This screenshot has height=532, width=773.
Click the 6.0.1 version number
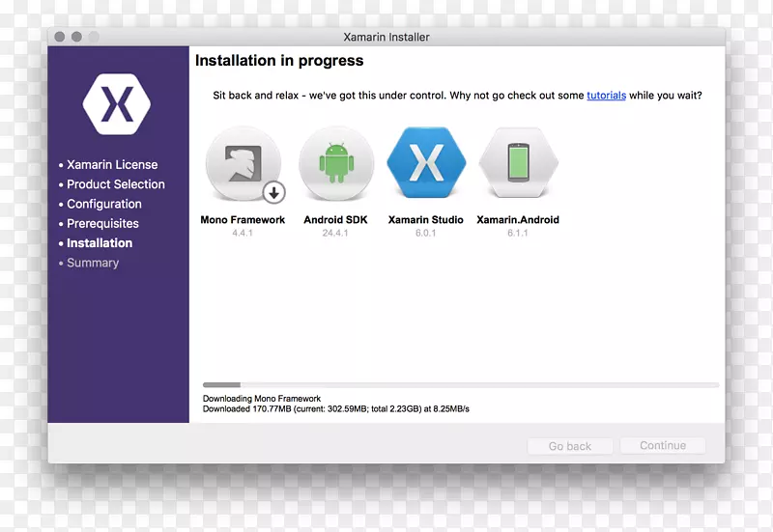[x=425, y=233]
